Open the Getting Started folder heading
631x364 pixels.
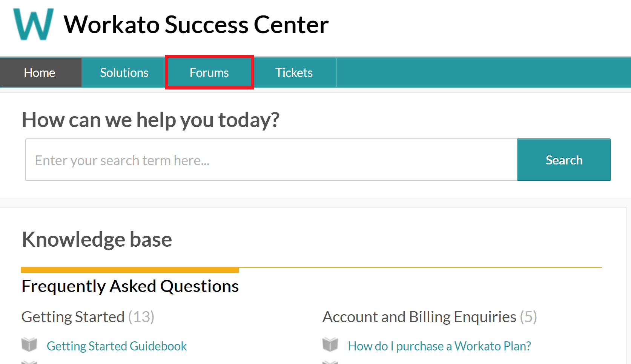click(x=73, y=317)
